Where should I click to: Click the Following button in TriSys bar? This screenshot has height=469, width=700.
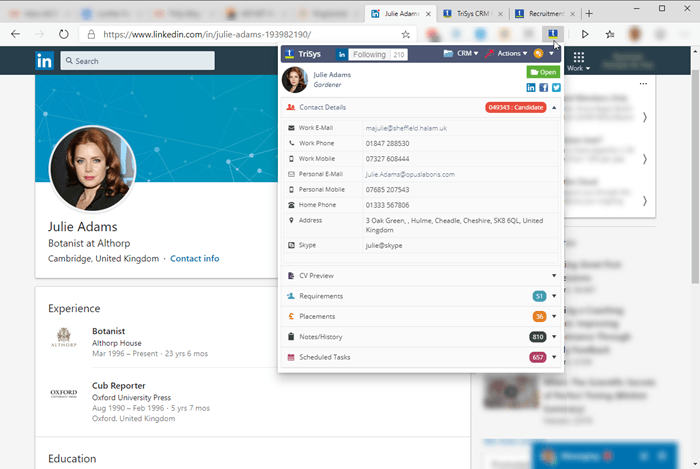(369, 54)
